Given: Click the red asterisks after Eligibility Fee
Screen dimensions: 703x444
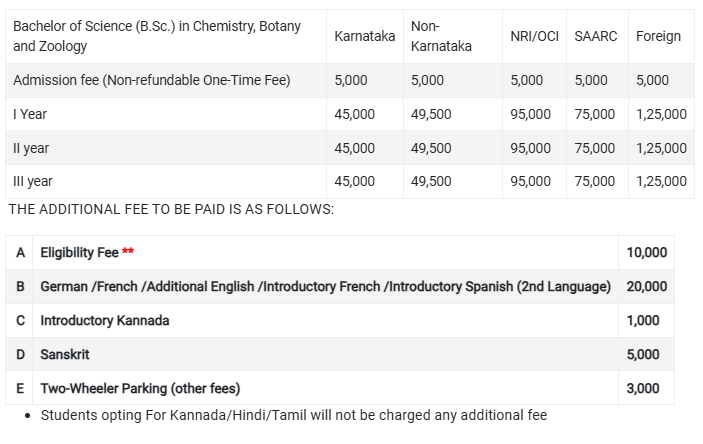Looking at the screenshot, I should coord(128,252).
